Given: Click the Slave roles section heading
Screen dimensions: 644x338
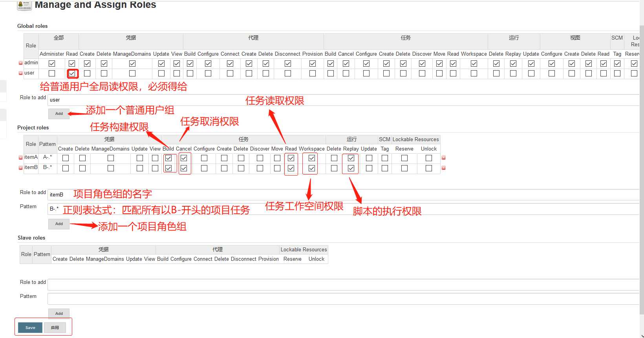Looking at the screenshot, I should [x=31, y=238].
